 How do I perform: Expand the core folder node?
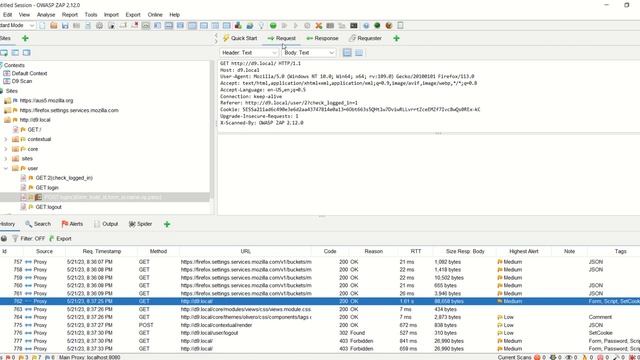click(x=6, y=149)
